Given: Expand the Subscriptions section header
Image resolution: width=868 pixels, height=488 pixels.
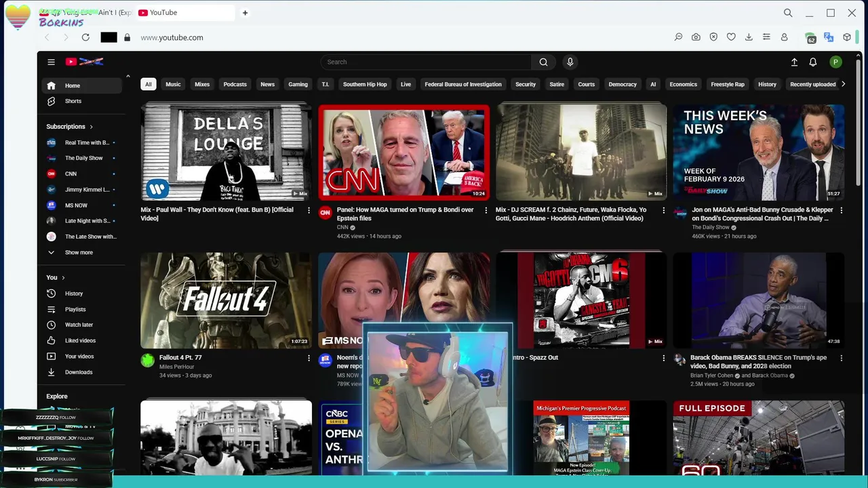Looking at the screenshot, I should coord(70,127).
